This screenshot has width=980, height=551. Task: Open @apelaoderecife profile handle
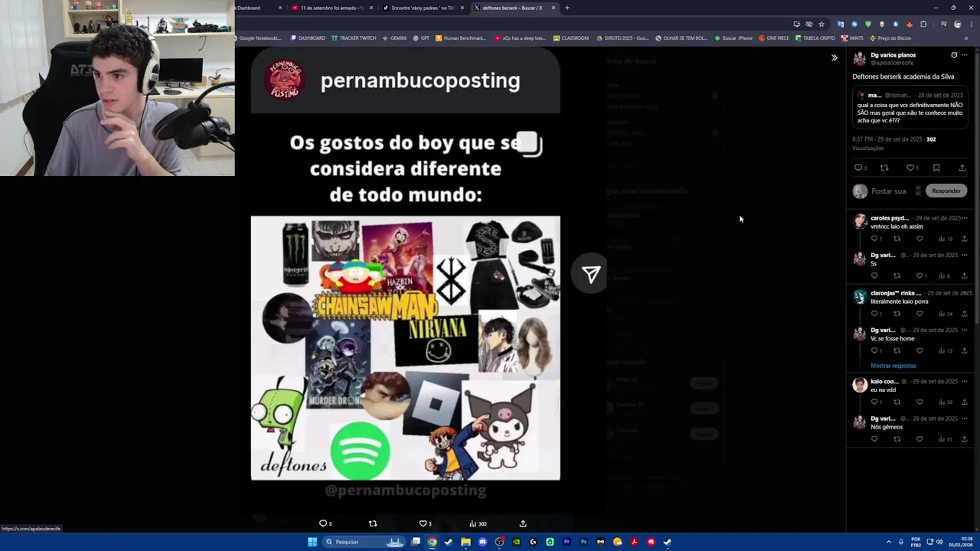tap(892, 63)
